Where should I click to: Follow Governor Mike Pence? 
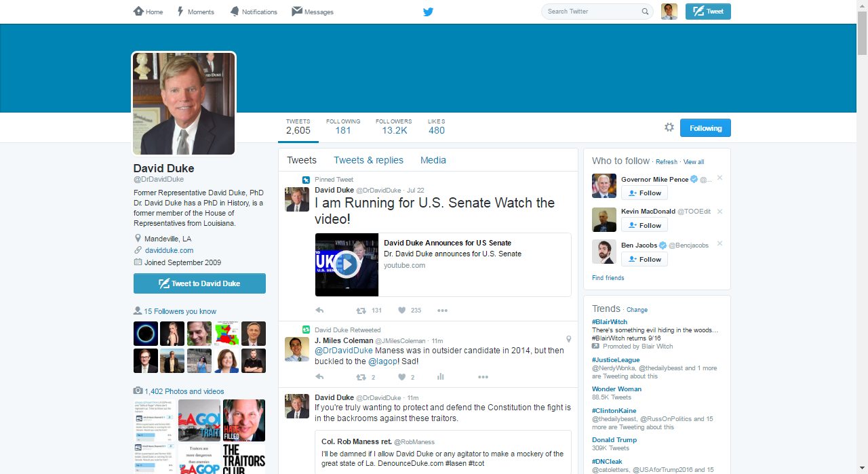[644, 193]
